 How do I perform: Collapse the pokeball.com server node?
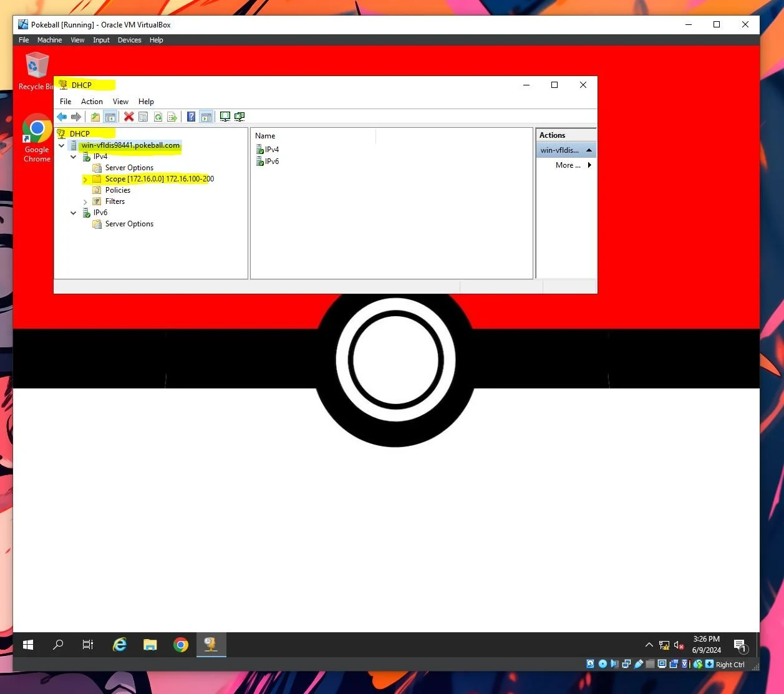(61, 145)
